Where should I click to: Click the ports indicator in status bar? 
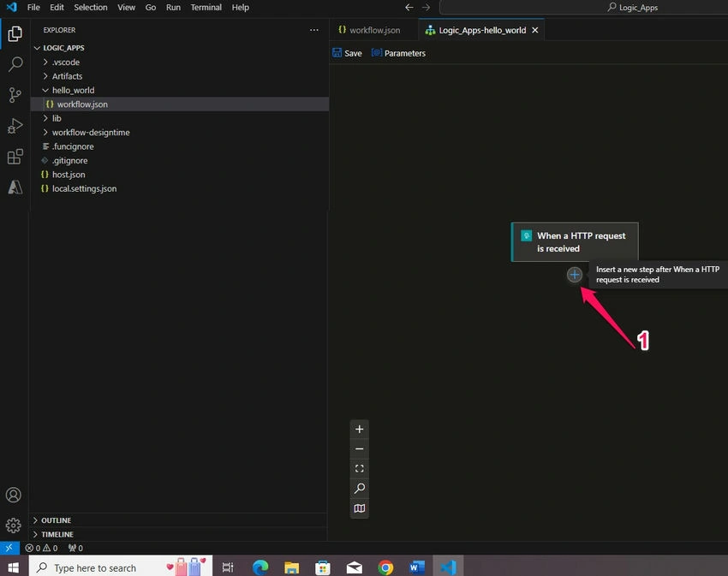pos(75,548)
